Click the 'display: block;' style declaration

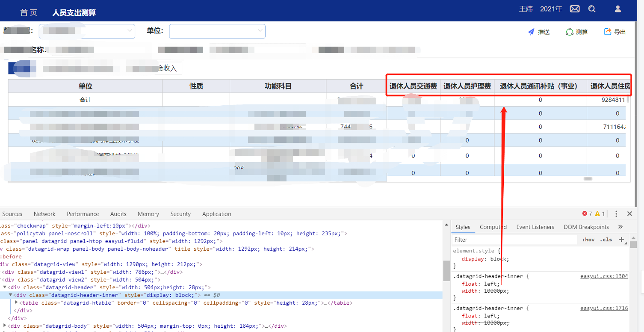point(485,259)
